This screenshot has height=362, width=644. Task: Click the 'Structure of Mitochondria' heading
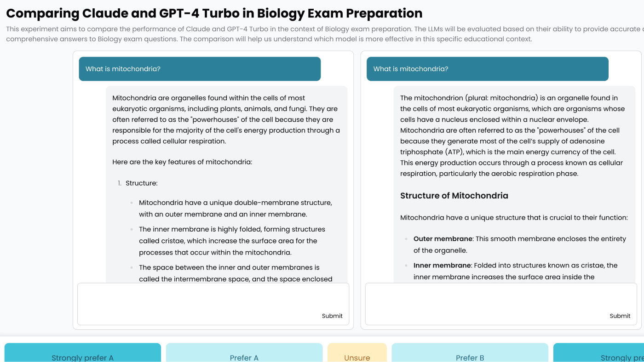pos(454,195)
